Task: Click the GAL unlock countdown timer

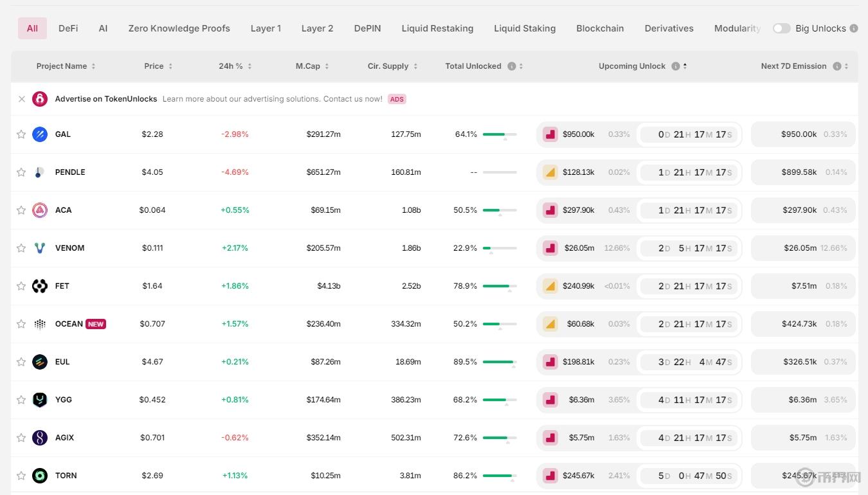Action: pos(689,134)
